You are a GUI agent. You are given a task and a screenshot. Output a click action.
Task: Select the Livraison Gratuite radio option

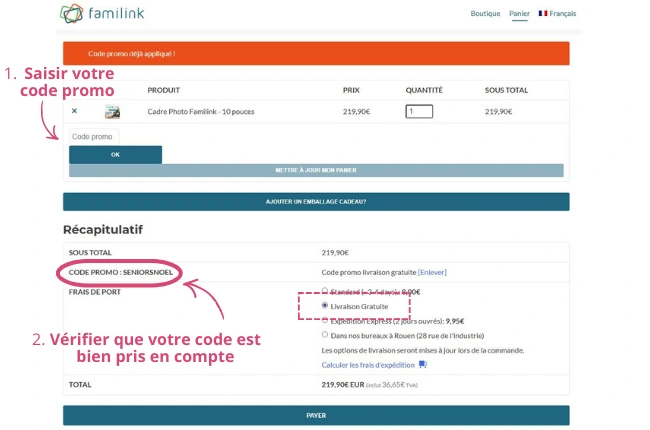325,305
